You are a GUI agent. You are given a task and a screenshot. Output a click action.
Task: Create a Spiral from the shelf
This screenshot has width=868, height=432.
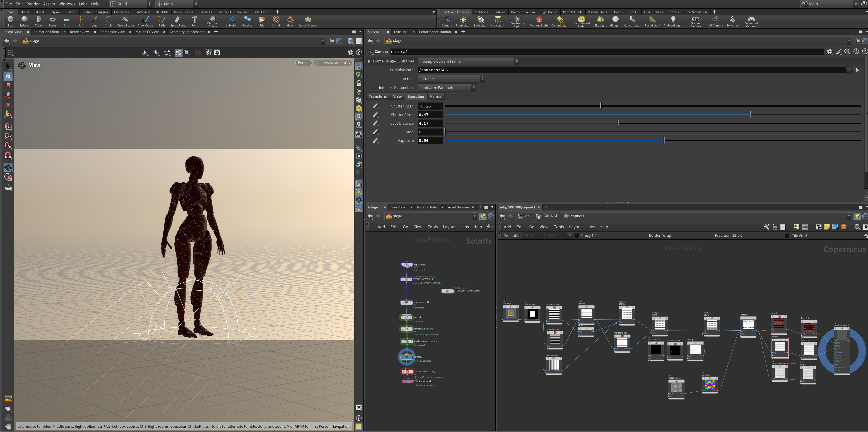276,21
